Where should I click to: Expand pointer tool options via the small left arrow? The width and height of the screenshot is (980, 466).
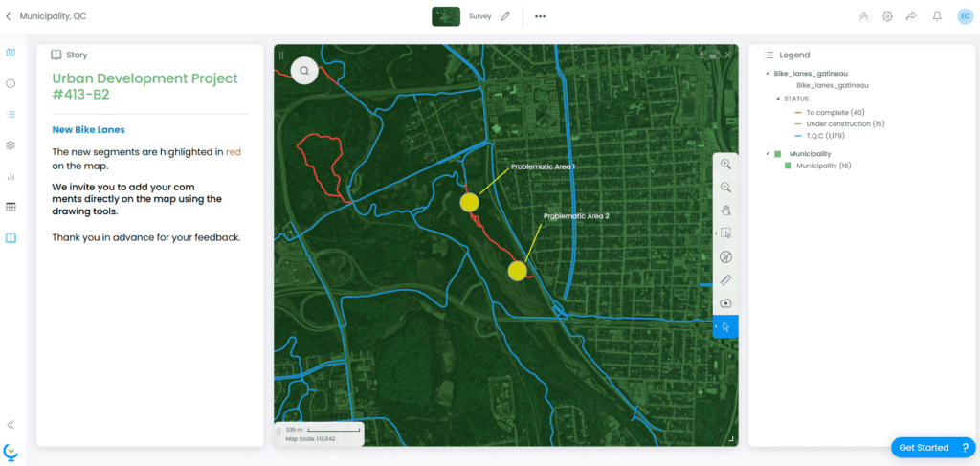pyautogui.click(x=717, y=326)
